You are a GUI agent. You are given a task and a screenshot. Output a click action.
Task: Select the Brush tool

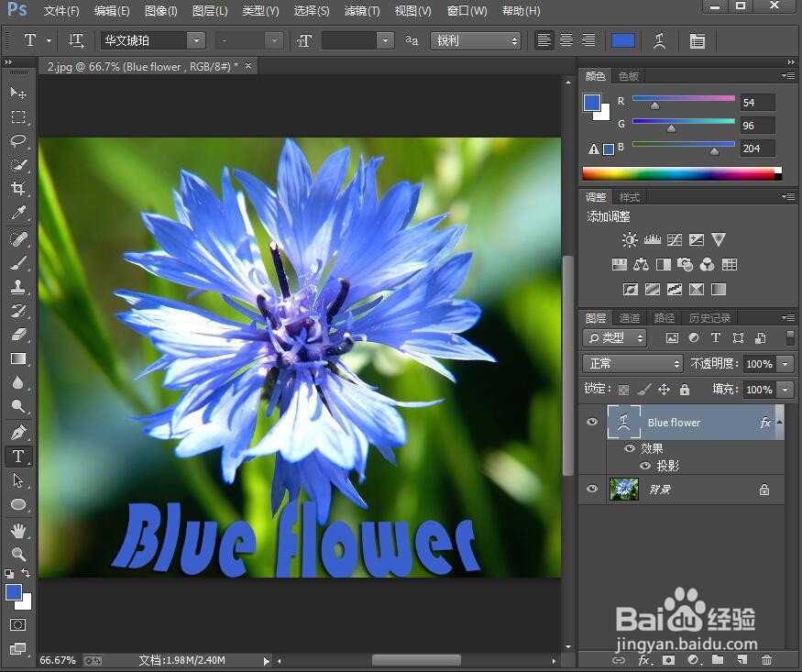pyautogui.click(x=18, y=263)
